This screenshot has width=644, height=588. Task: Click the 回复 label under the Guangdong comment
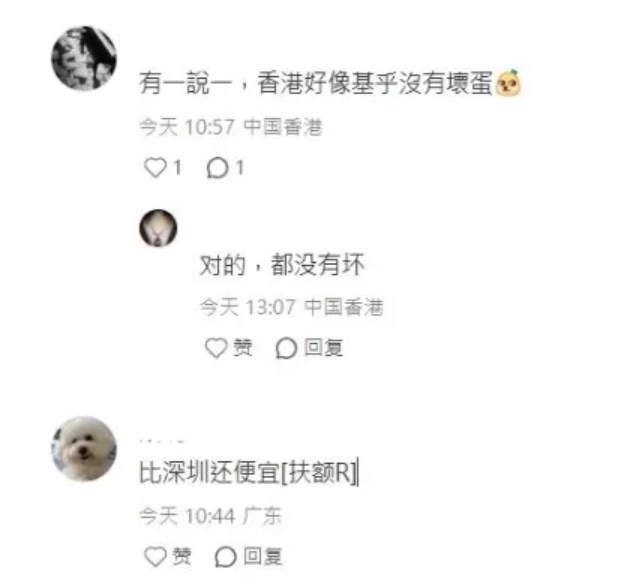[x=262, y=556]
